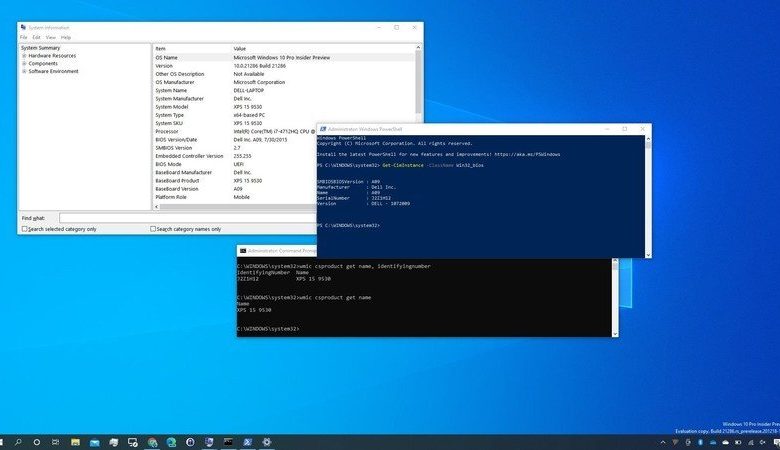Viewport: 780px width, 450px height.
Task: Open Microsoft Edge from the taskbar
Action: point(171,442)
